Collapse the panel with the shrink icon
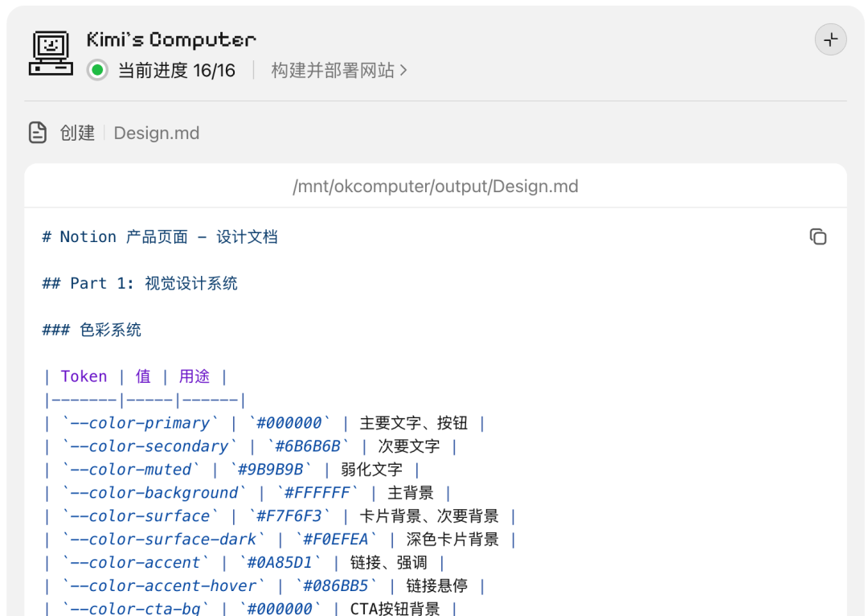Viewport: 868px width, 616px height. [830, 39]
